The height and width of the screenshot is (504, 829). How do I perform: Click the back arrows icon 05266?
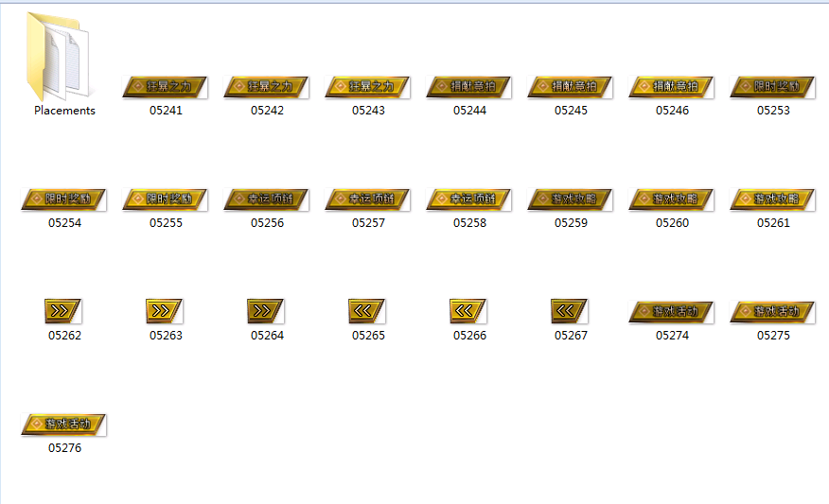point(469,311)
